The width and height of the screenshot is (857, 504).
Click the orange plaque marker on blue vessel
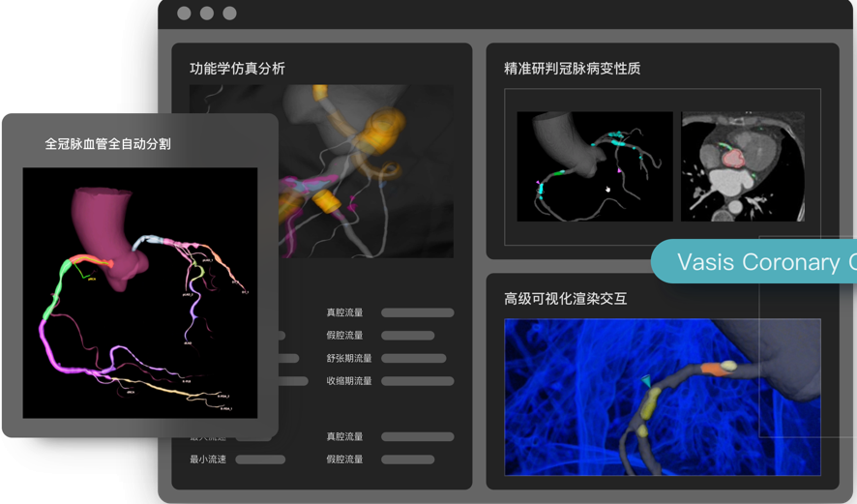pyautogui.click(x=713, y=369)
